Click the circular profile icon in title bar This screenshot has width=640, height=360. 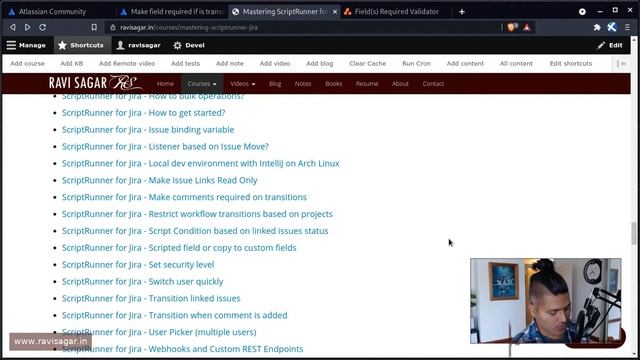[x=582, y=12]
